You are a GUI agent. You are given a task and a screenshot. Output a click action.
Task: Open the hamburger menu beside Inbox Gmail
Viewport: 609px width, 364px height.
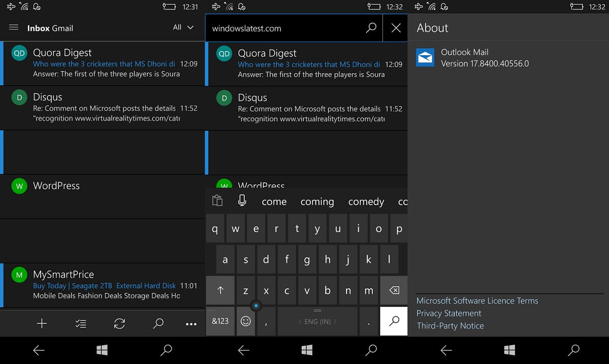click(x=14, y=27)
